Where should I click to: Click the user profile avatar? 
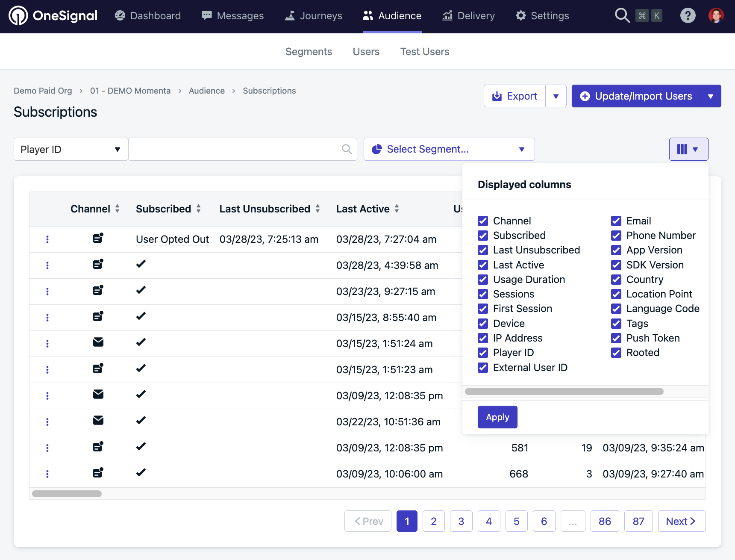[716, 16]
